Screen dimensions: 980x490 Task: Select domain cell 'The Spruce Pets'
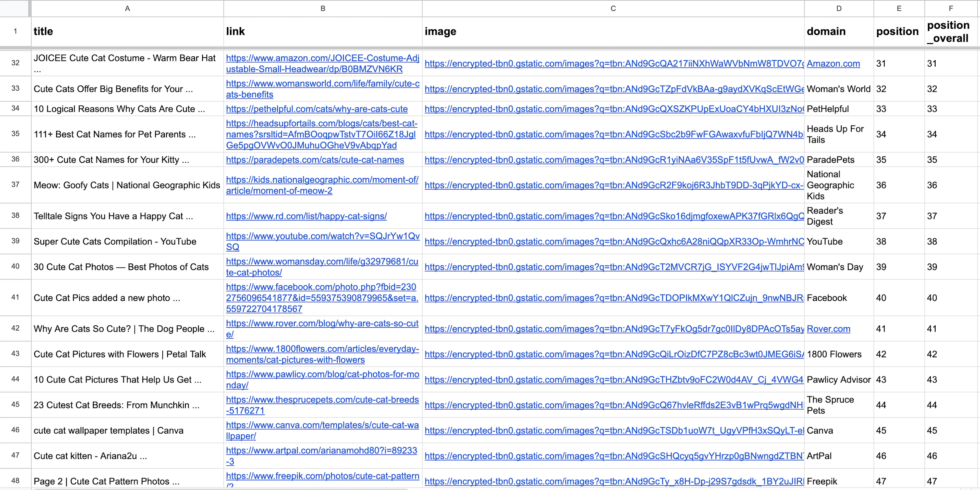click(x=838, y=405)
